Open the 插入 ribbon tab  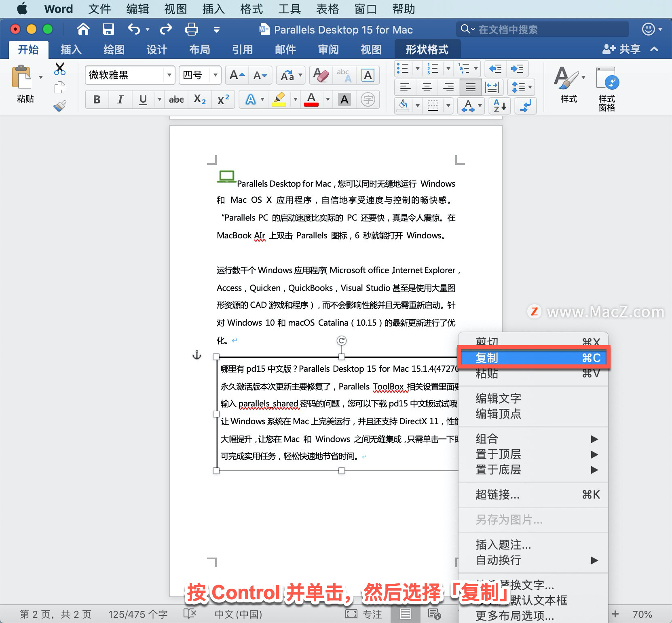71,49
